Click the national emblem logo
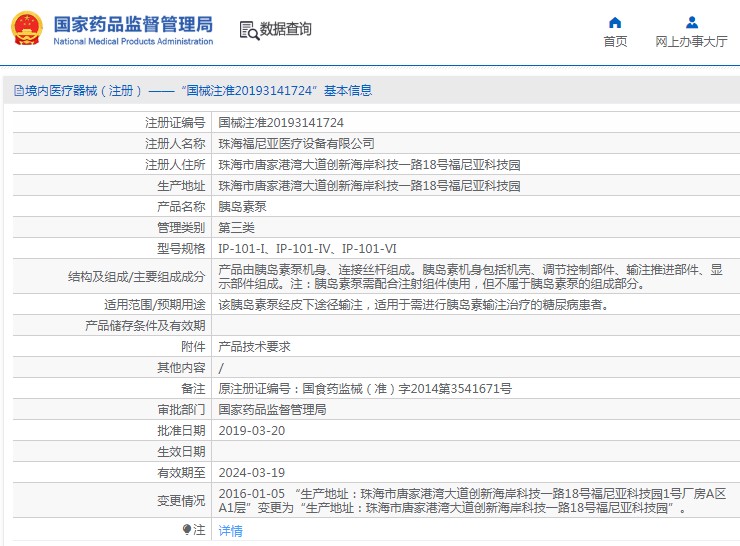This screenshot has width=740, height=546. [x=26, y=28]
